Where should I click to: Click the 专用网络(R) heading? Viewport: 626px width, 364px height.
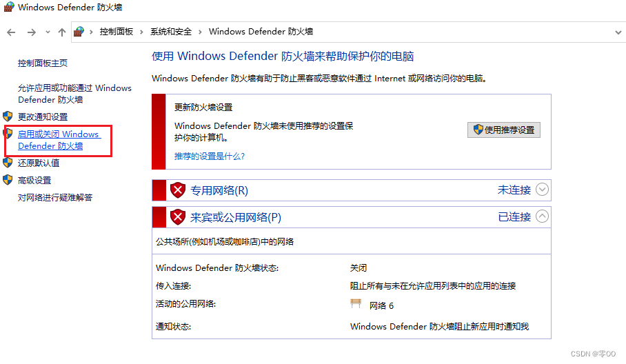(219, 190)
